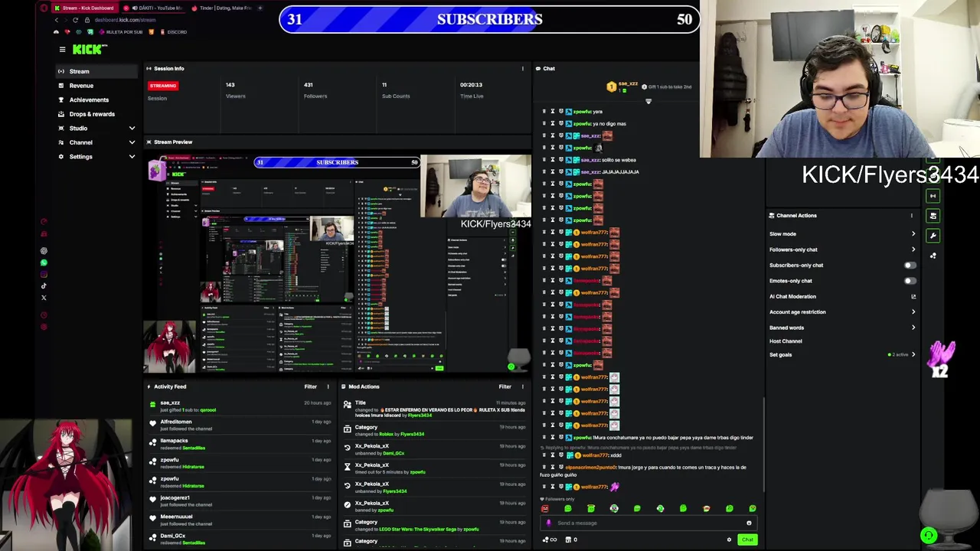
Task: Click Host Channel action
Action: point(786,341)
